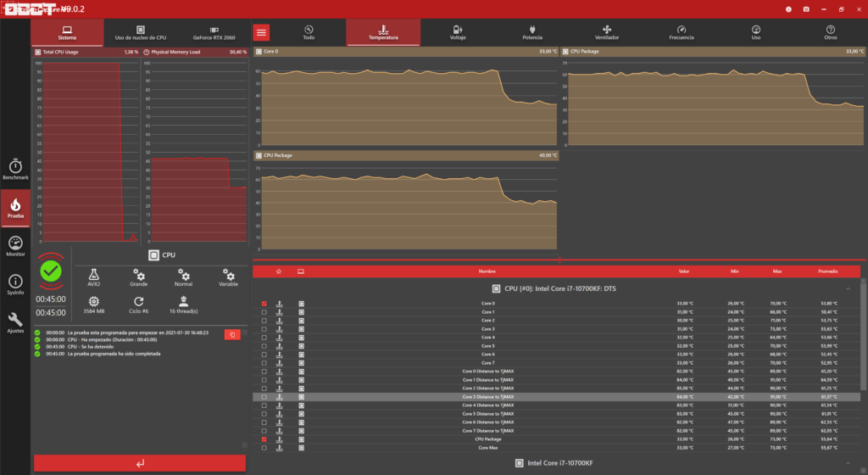Open Ajustes settings in the sidebar
868x475 pixels.
pos(15,323)
